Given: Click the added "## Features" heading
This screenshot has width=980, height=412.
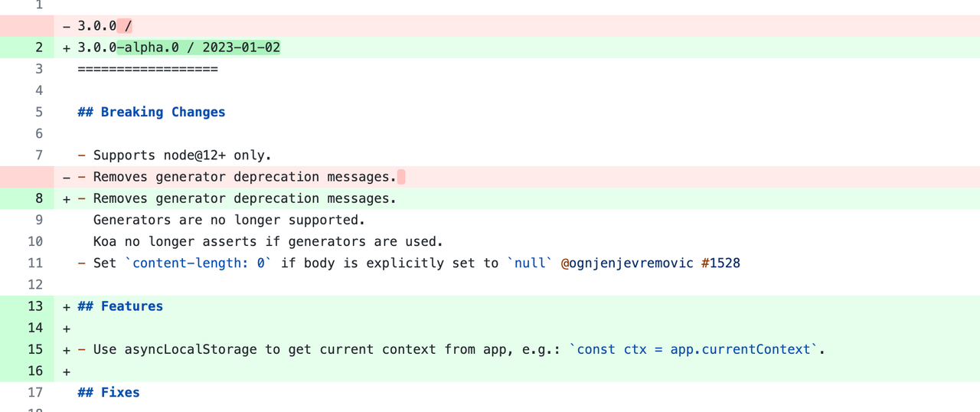Looking at the screenshot, I should [120, 306].
